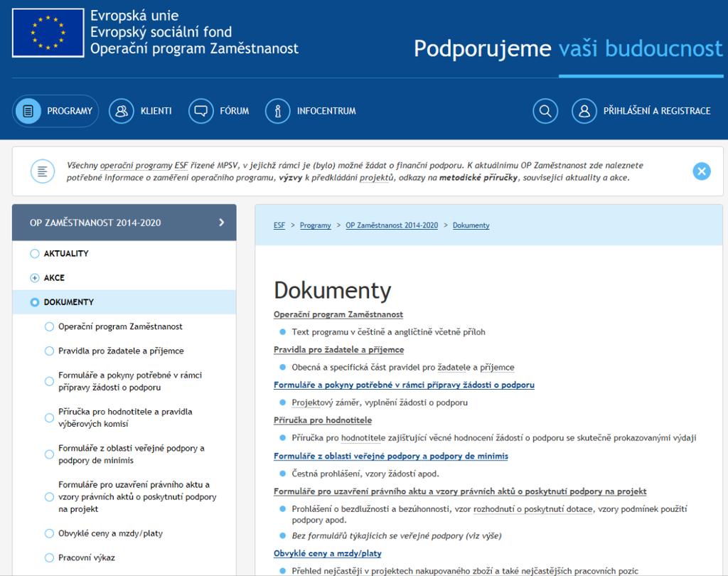Open AKTUALITY in the sidebar

pos(66,254)
